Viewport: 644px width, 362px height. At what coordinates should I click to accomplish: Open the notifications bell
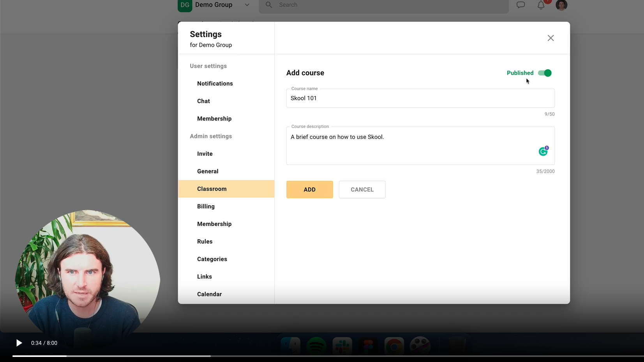coord(541,5)
